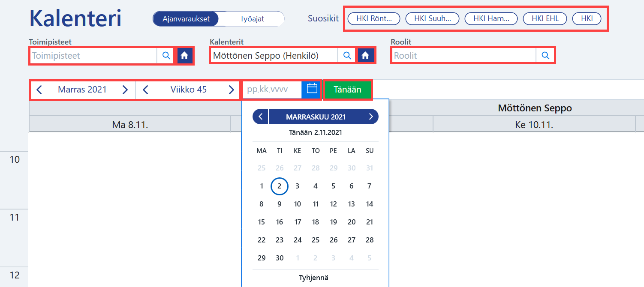
Task: Click the Roolit search magnifier icon
Action: coord(545,55)
